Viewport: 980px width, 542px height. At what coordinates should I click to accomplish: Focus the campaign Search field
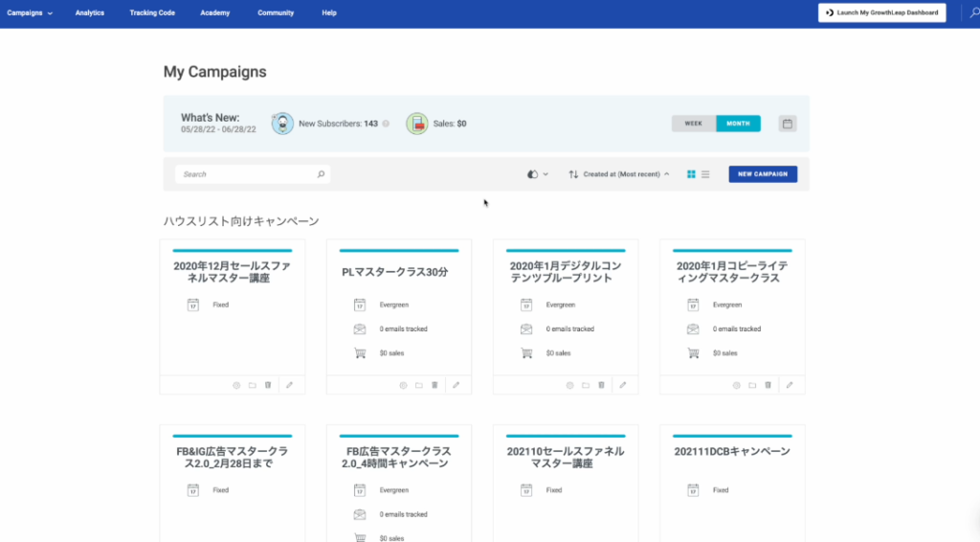(x=253, y=174)
